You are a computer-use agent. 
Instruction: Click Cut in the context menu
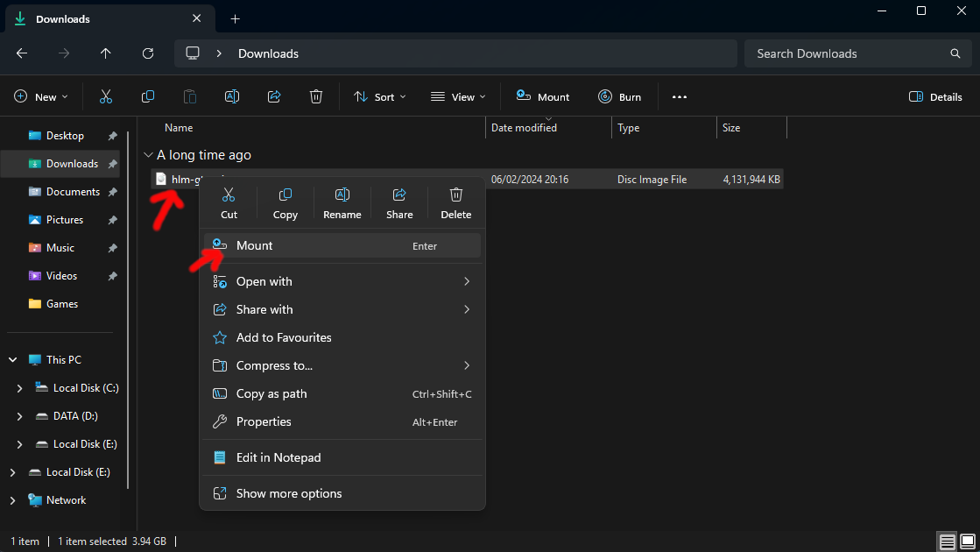(229, 203)
